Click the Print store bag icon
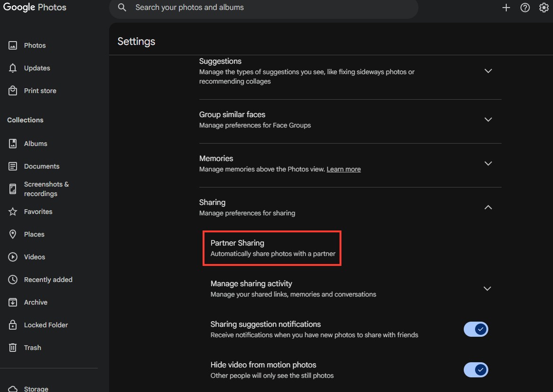 (13, 91)
